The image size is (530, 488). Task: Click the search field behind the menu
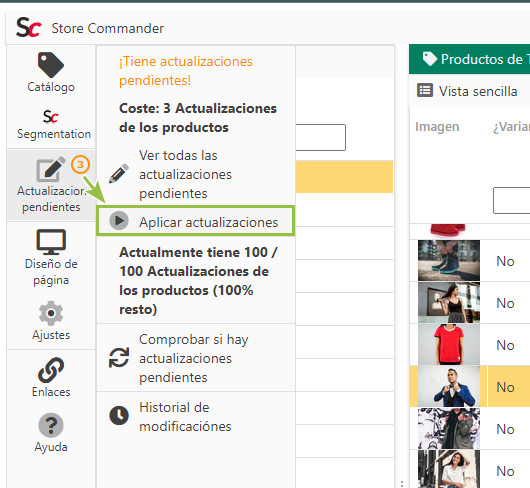point(320,138)
